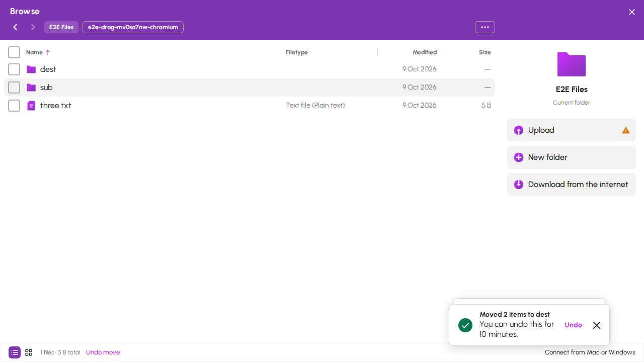
Task: Select the e2e-drag-mv0sa7nw-chromium breadcrumb
Action: 133,27
